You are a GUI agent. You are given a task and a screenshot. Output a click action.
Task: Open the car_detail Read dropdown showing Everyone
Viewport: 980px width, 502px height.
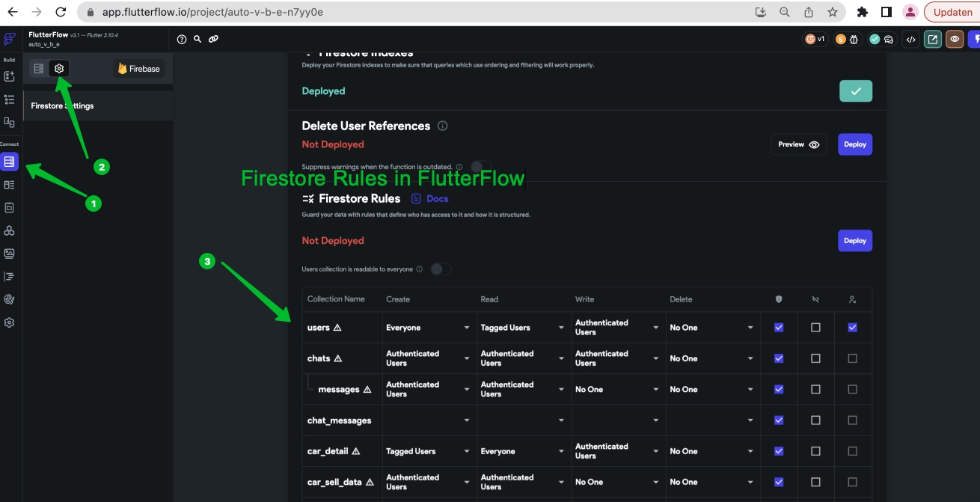523,451
